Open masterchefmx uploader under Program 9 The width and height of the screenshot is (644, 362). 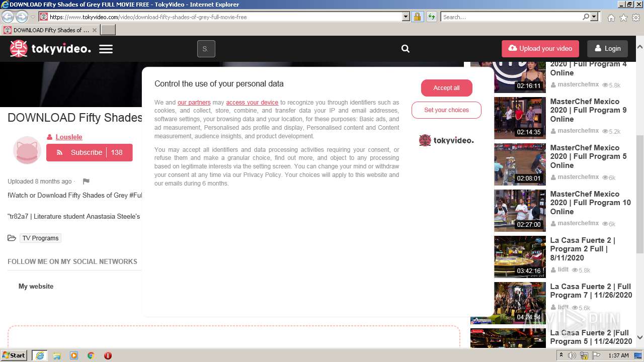point(578,131)
